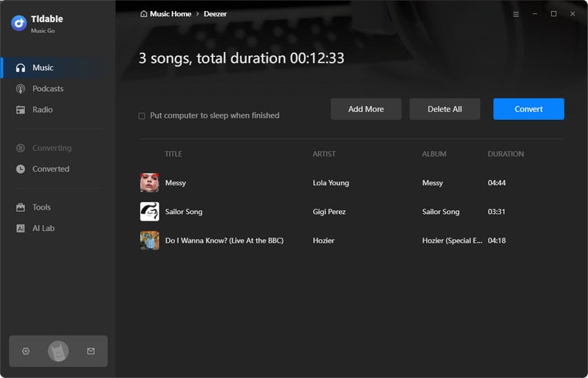
Task: Open the hamburger menu icon
Action: coord(516,14)
